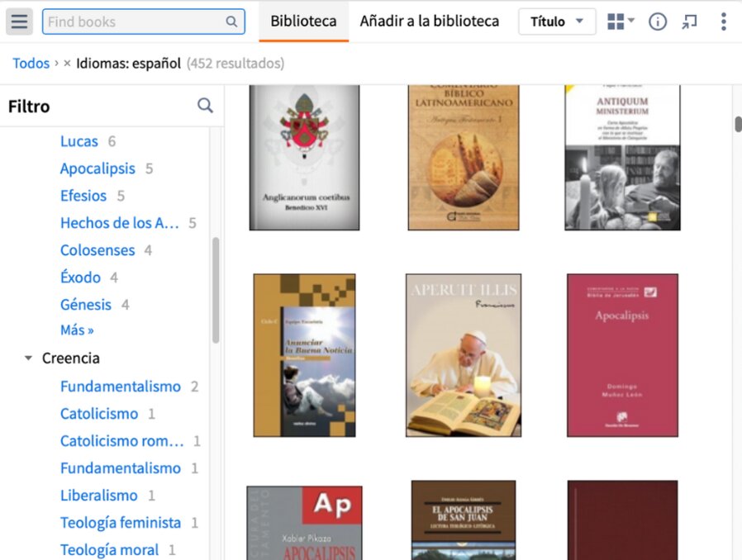This screenshot has height=560, width=742.
Task: Click the Find books search field
Action: pyautogui.click(x=144, y=21)
